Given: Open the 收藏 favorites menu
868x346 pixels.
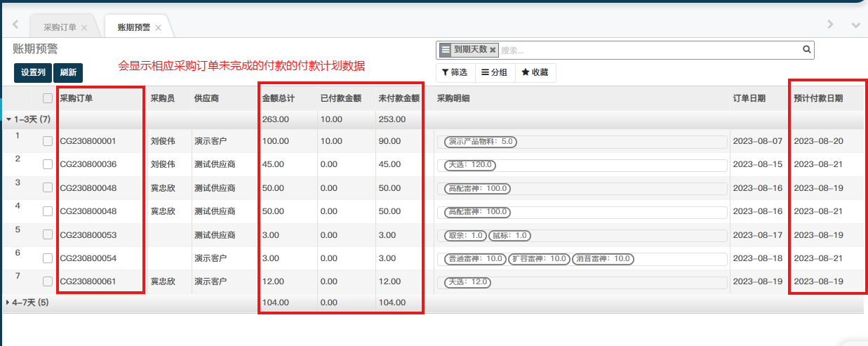Looking at the screenshot, I should point(535,72).
